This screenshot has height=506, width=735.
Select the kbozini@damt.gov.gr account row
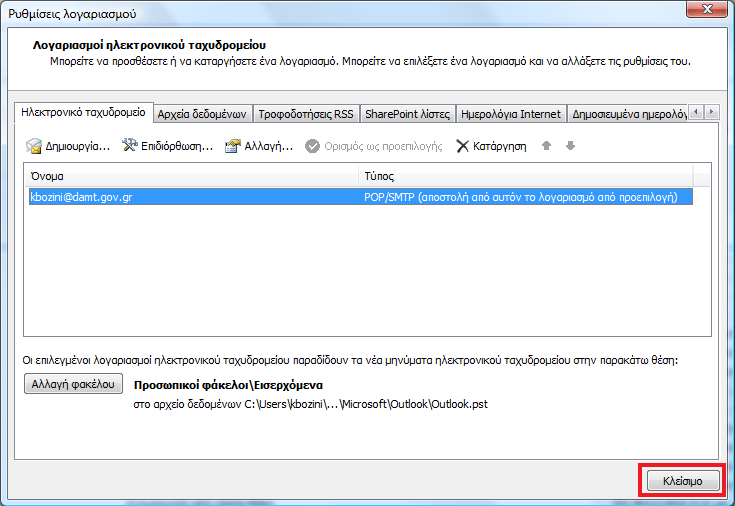pyautogui.click(x=360, y=197)
